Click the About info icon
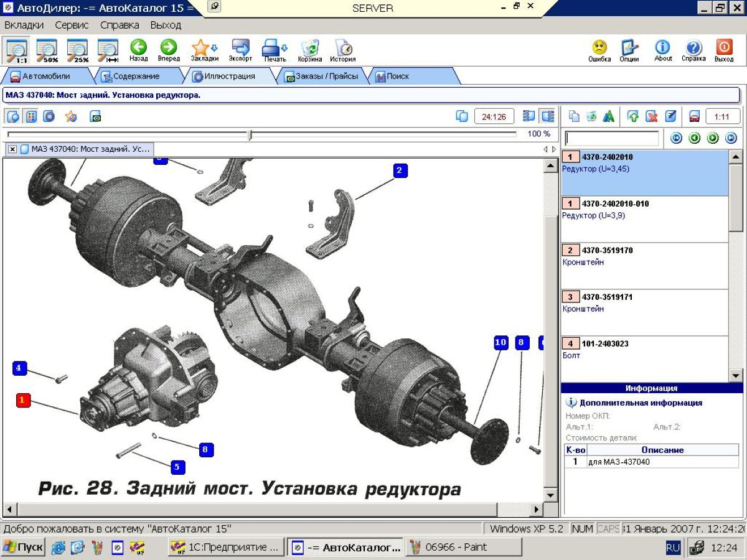Screen dimensions: 747x560 tap(663, 48)
